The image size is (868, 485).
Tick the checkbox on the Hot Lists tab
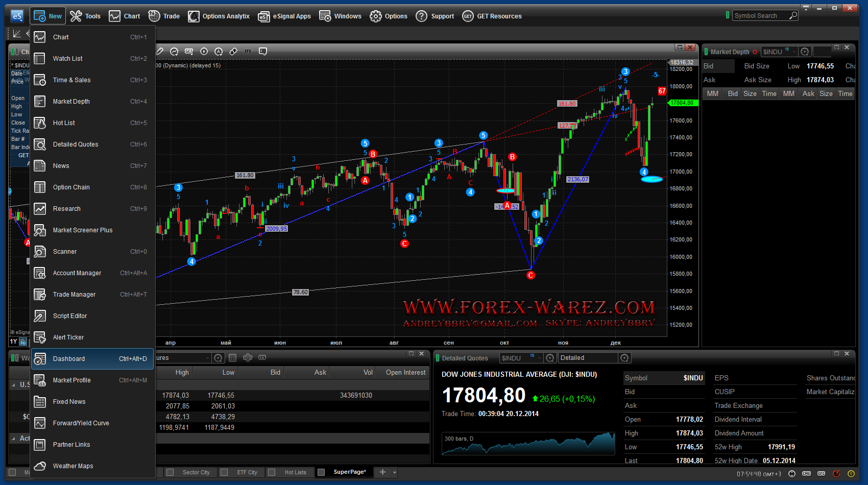click(x=272, y=472)
